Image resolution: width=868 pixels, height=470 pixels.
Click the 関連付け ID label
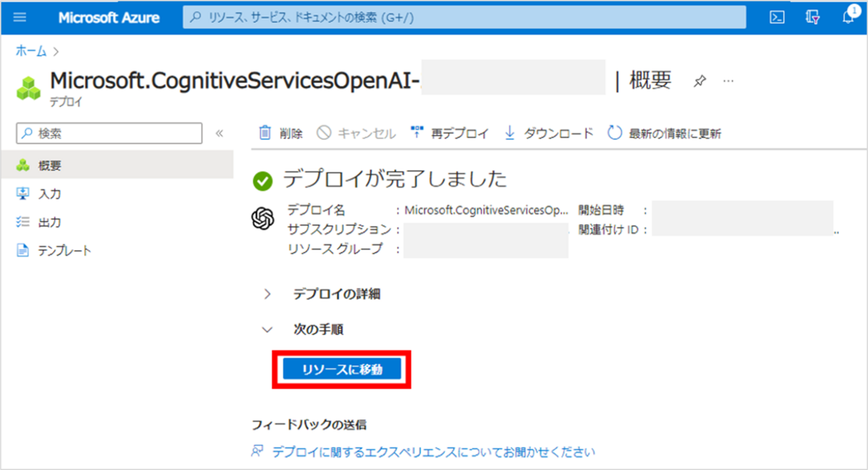coord(608,229)
